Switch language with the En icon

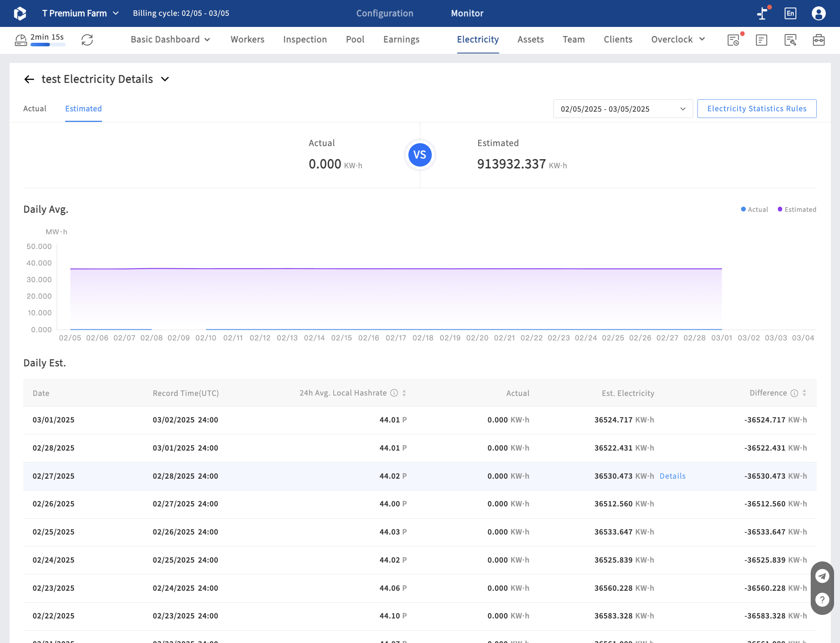pyautogui.click(x=791, y=13)
